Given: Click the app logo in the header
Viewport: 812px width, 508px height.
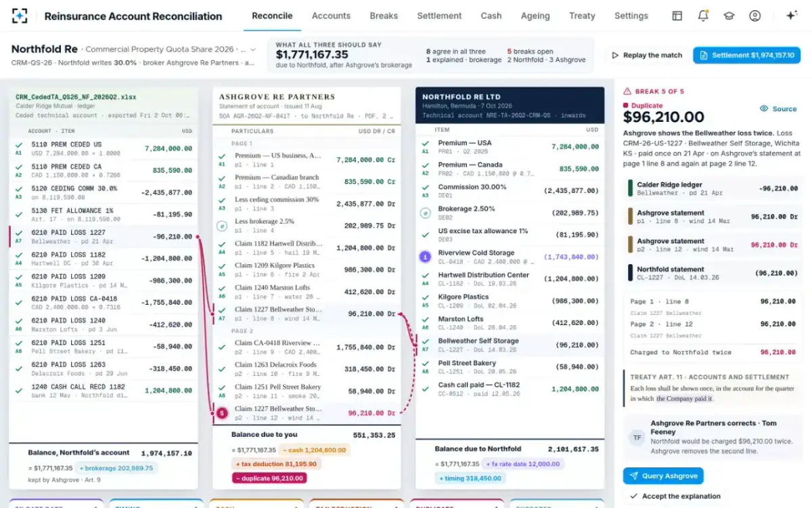Looking at the screenshot, I should 20,16.
